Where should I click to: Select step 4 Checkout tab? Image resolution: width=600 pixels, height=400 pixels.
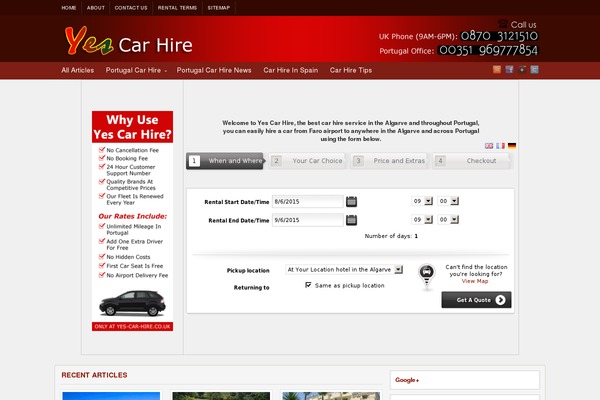point(472,161)
